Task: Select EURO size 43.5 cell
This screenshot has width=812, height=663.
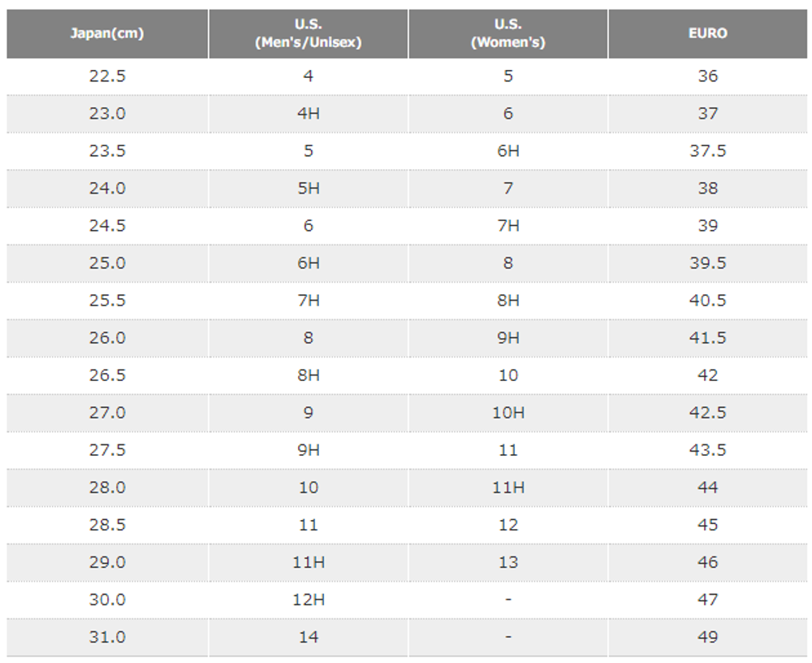Action: 707,450
